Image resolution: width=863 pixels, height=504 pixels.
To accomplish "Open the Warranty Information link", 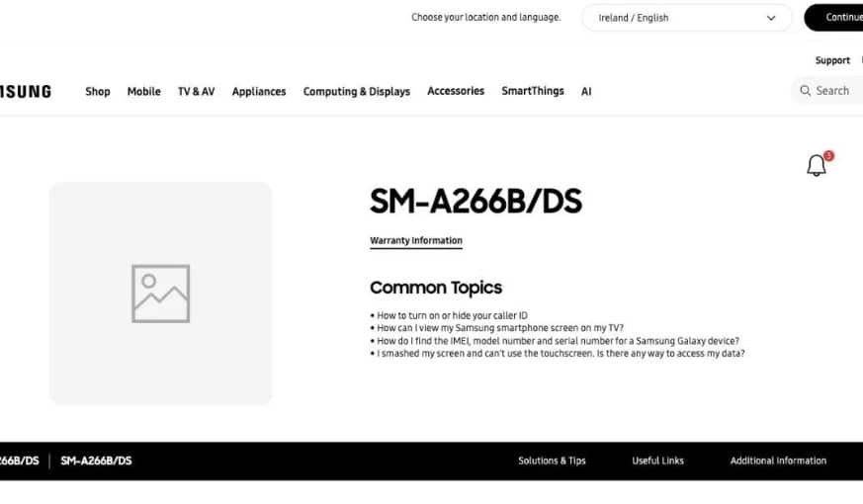I will point(415,240).
